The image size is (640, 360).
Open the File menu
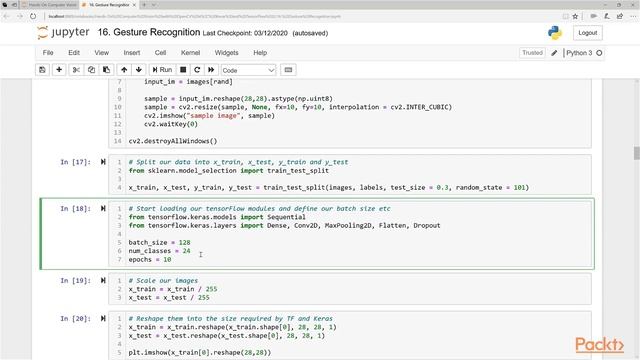[48, 53]
